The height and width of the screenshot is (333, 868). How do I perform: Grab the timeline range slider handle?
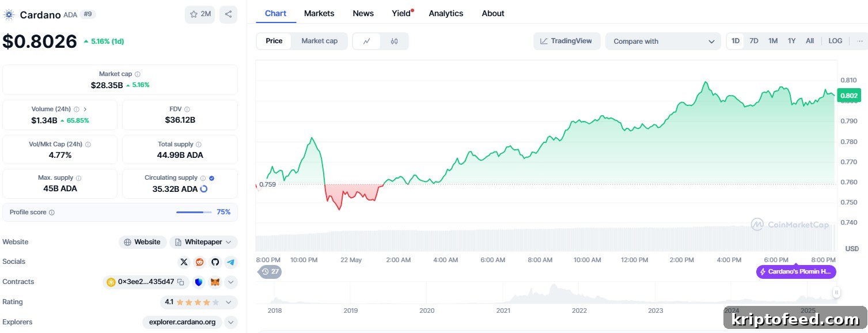[836, 293]
